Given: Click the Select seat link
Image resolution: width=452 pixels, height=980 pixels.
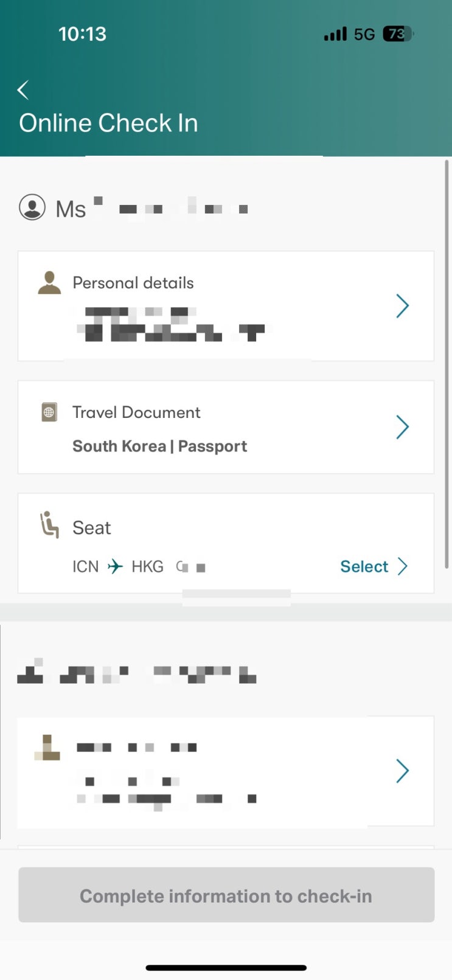Looking at the screenshot, I should click(364, 566).
